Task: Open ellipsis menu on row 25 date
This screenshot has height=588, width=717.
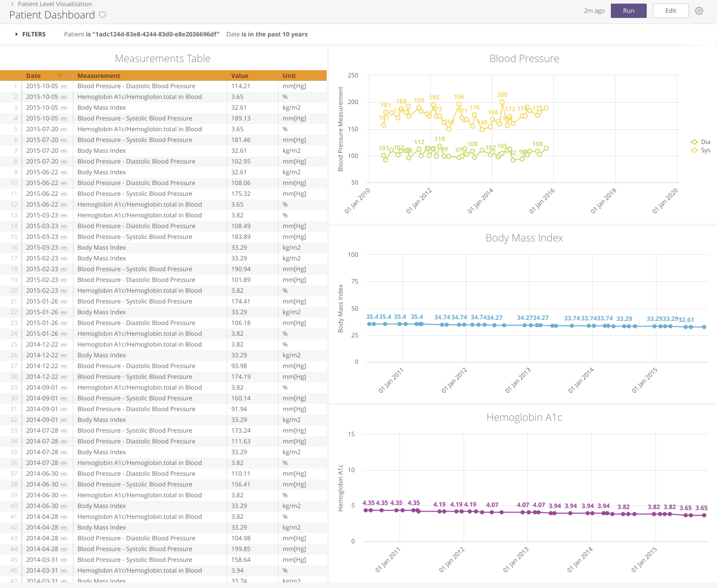Action: tap(64, 344)
